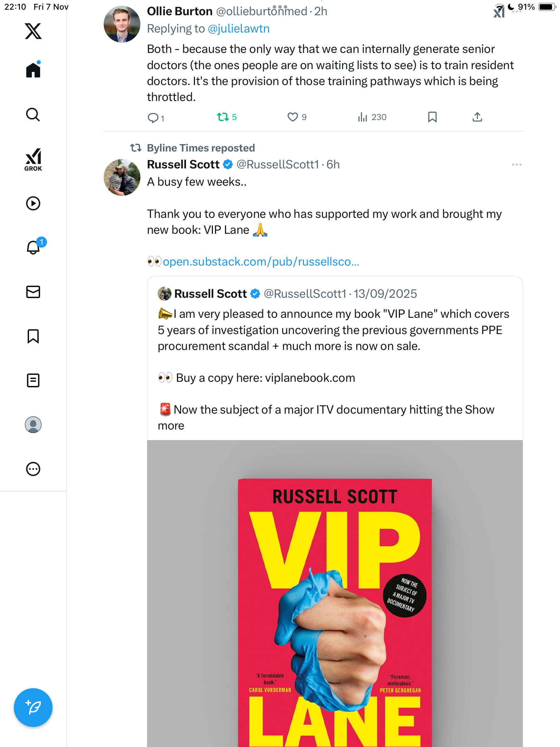Bookmark Ollie Burton's reply
Screen dimensions: 560x747
point(432,117)
